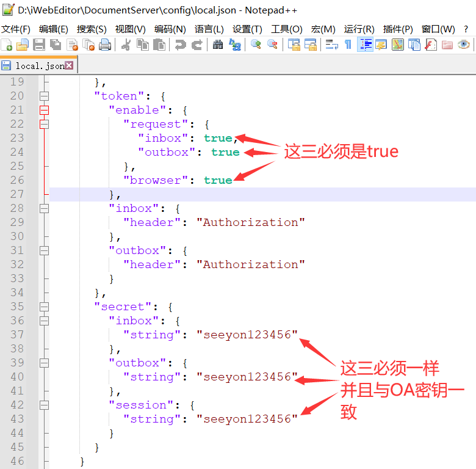This screenshot has height=469, width=476.
Task: Create a new file from the toolbar
Action: (7, 45)
